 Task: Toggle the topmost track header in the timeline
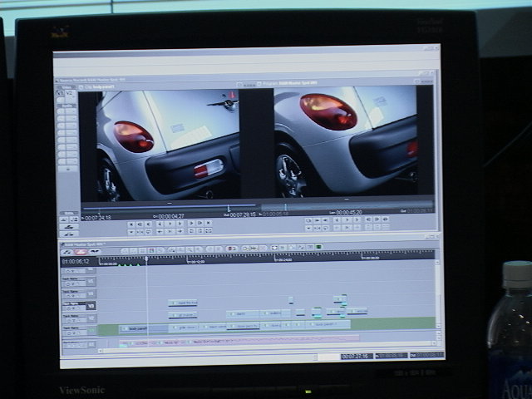pyautogui.click(x=75, y=270)
